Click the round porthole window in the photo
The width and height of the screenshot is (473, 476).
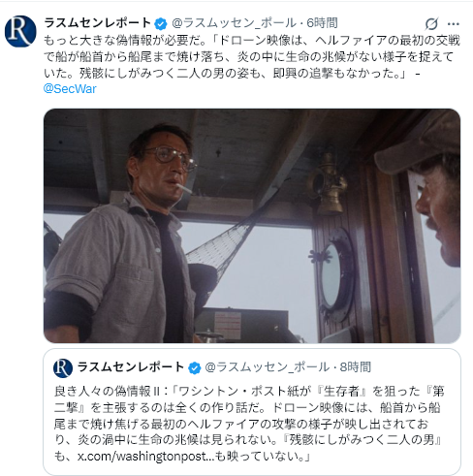point(332,275)
